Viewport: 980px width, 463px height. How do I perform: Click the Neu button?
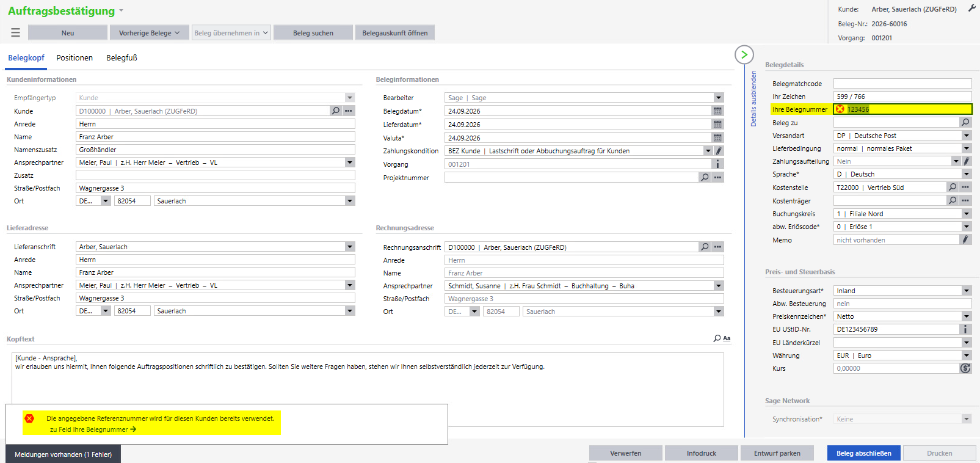[68, 33]
